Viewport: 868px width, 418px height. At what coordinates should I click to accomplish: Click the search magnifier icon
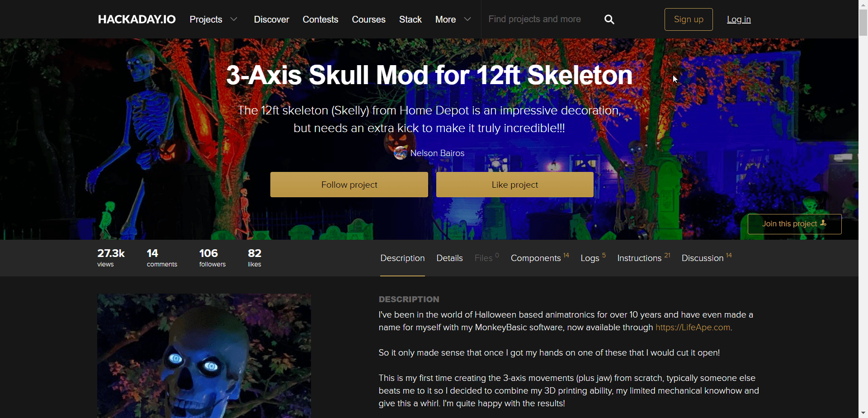[x=609, y=19]
